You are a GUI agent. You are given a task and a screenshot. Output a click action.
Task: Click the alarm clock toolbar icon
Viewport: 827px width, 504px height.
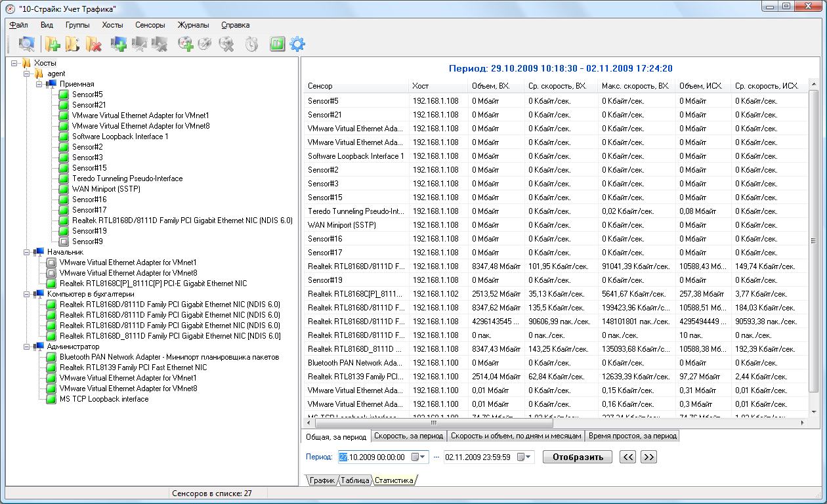251,45
